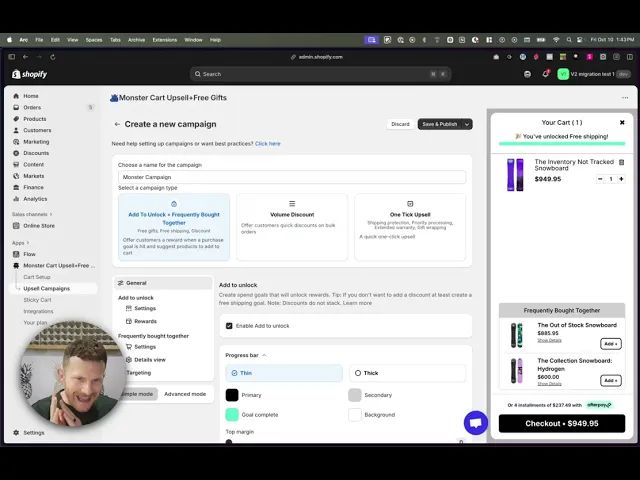The image size is (640, 480).
Task: Open the Spaces menu
Action: coord(93,40)
